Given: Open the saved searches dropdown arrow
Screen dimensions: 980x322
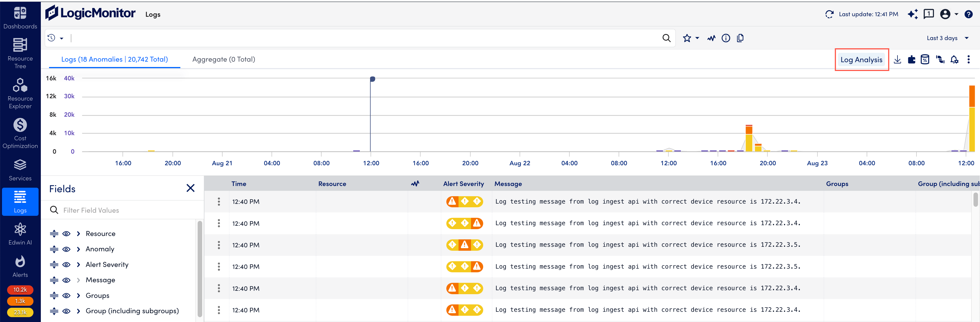Looking at the screenshot, I should click(x=697, y=38).
